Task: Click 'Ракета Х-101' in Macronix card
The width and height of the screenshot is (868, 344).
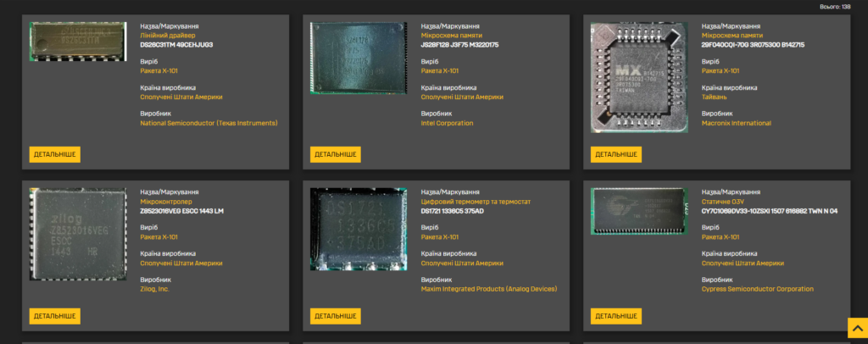Action: pyautogui.click(x=721, y=71)
